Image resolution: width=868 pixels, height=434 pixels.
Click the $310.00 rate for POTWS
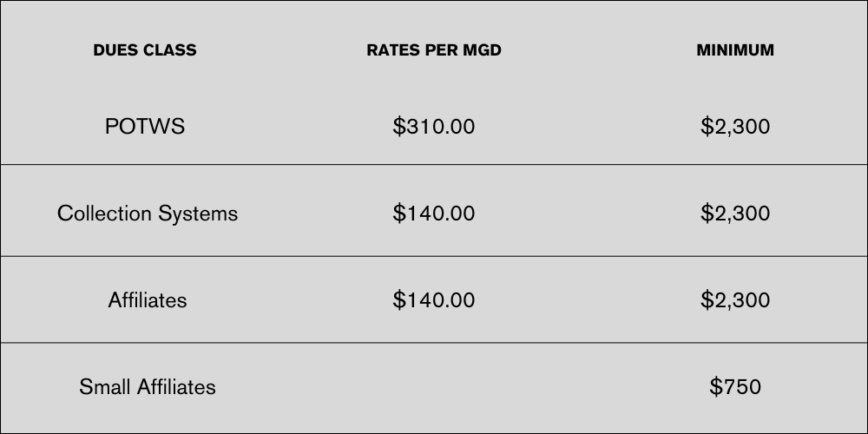(434, 127)
